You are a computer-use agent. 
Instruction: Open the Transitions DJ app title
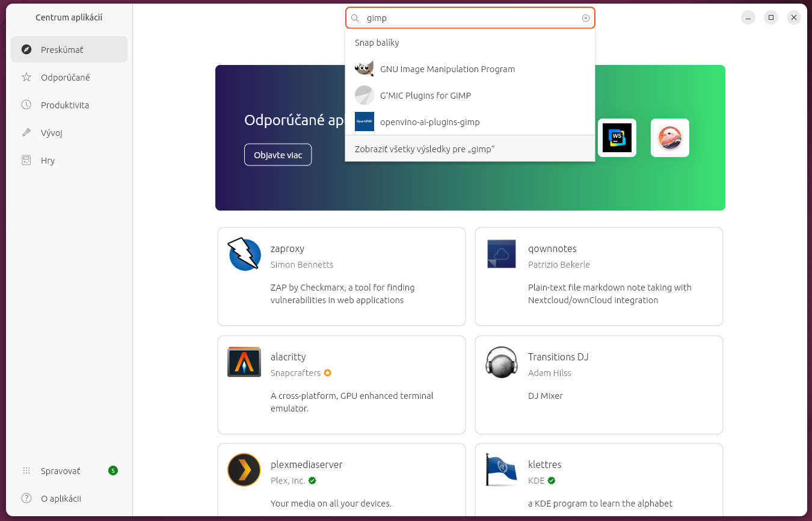pos(558,357)
